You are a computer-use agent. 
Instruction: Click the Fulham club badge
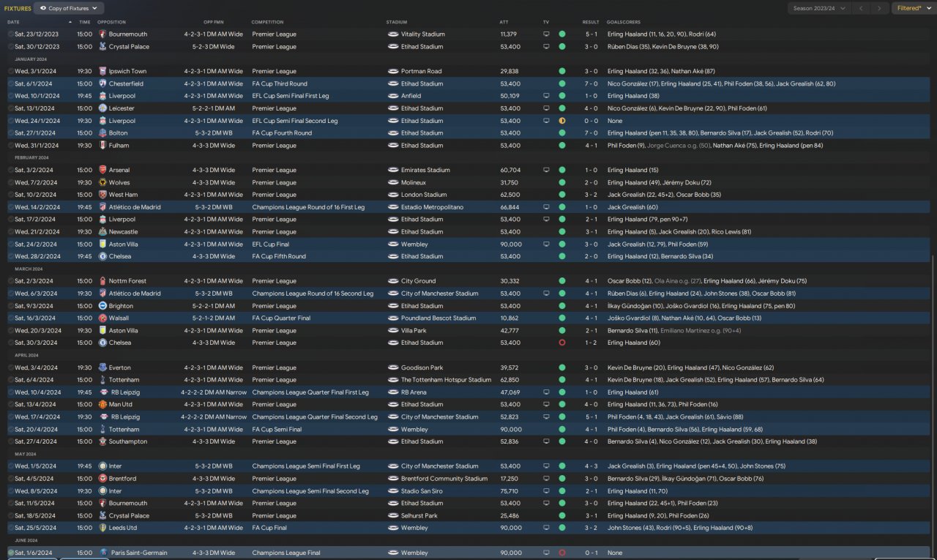[x=102, y=146]
